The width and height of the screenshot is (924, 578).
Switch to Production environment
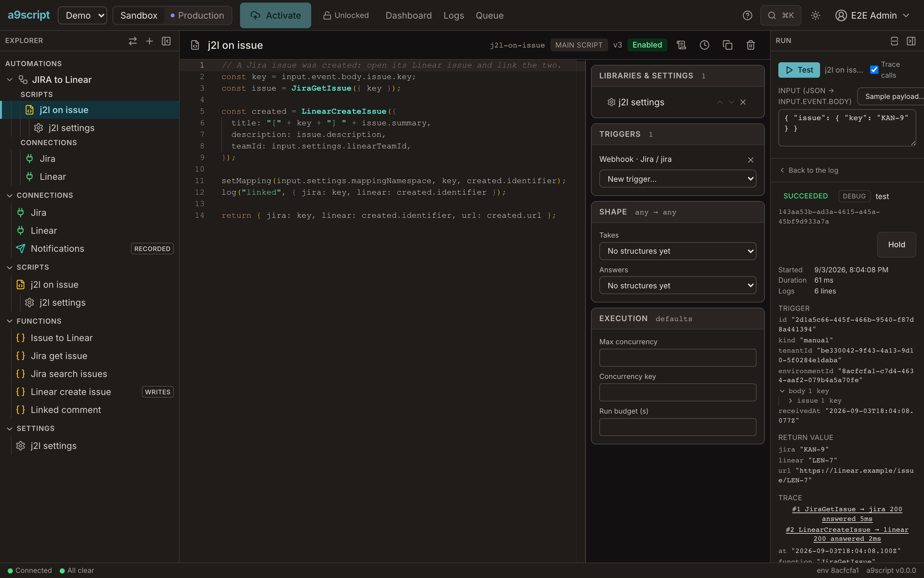coord(197,15)
